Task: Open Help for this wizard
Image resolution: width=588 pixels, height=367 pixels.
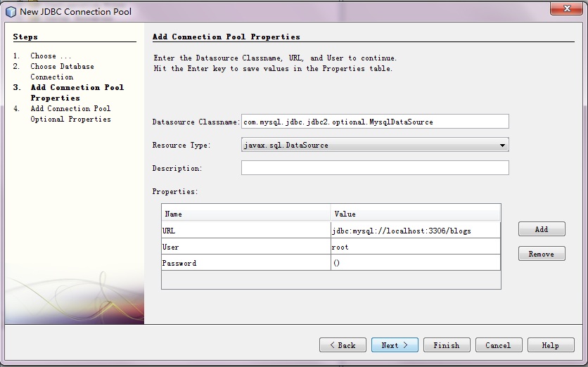Action: tap(551, 345)
